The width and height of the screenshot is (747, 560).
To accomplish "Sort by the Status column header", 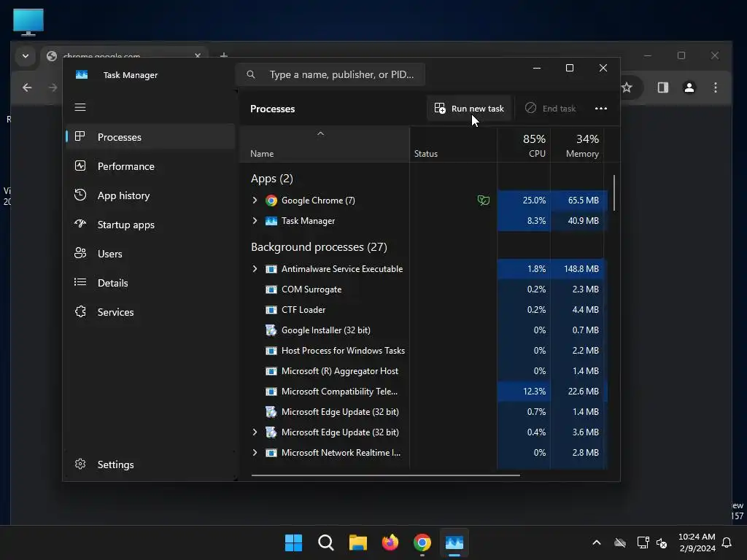I will coord(453,145).
